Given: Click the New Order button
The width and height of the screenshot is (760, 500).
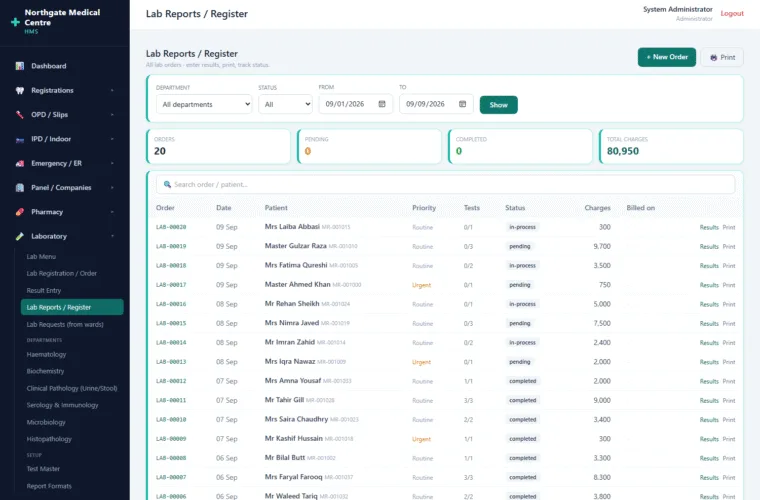Looking at the screenshot, I should [x=666, y=57].
